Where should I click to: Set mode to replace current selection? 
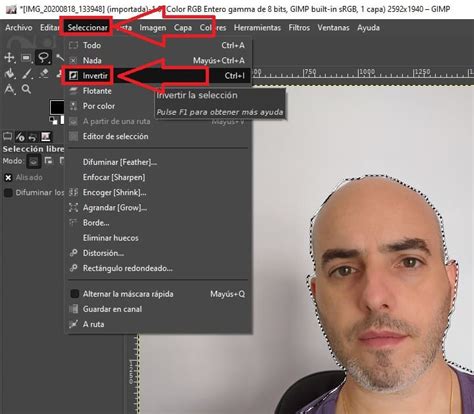pos(34,162)
